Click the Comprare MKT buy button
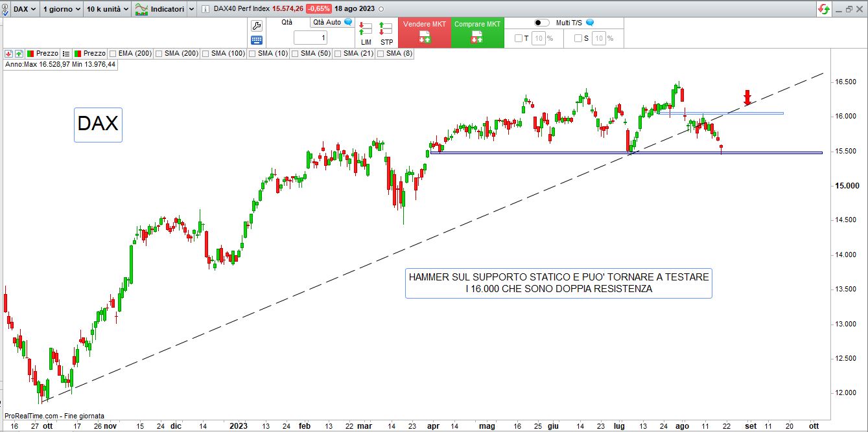The height and width of the screenshot is (432, 868). pyautogui.click(x=478, y=32)
